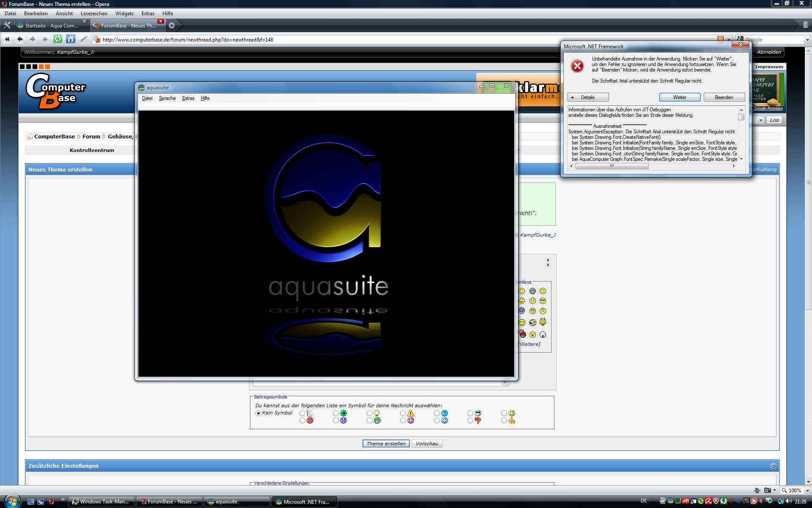Click the ComputerBase logo

click(x=56, y=91)
